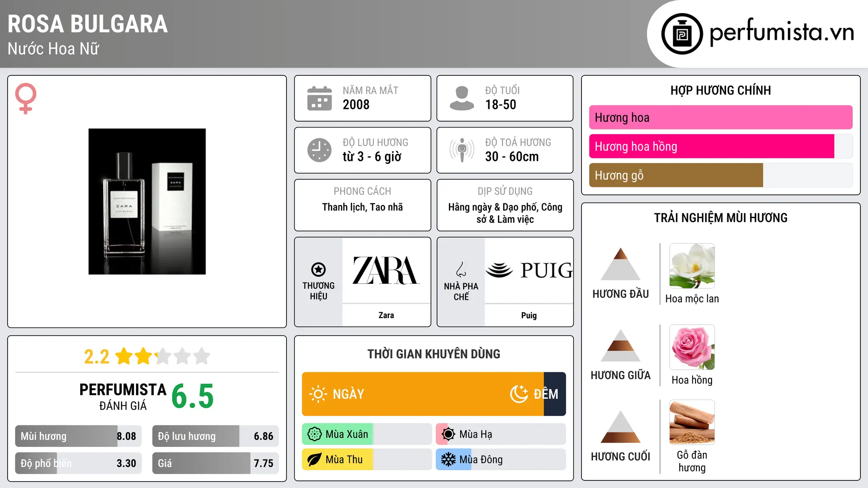Click the flower icon for Mùa Xuân

click(314, 434)
